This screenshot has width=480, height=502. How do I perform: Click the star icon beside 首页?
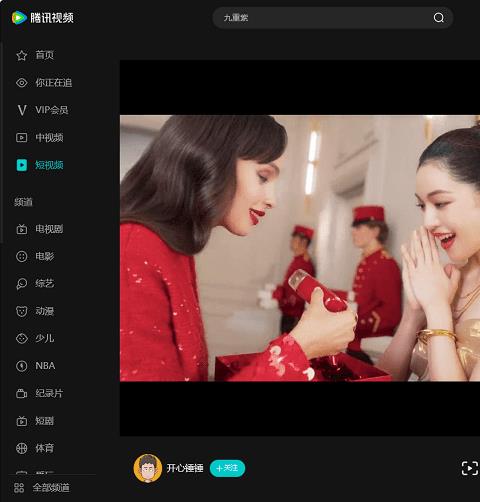click(x=22, y=55)
